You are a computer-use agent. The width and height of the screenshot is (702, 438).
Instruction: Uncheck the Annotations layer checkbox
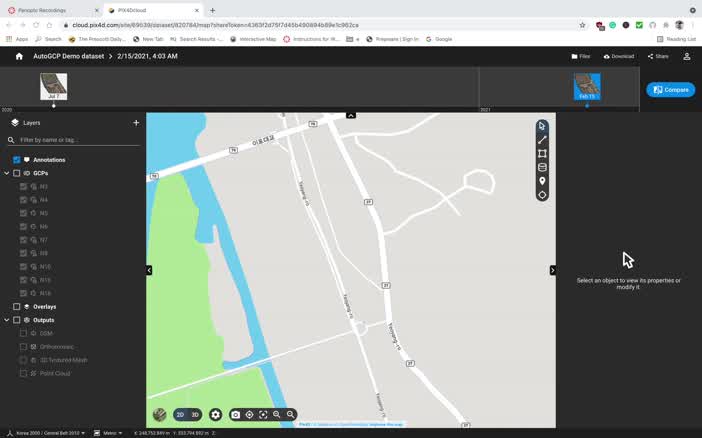(x=17, y=160)
